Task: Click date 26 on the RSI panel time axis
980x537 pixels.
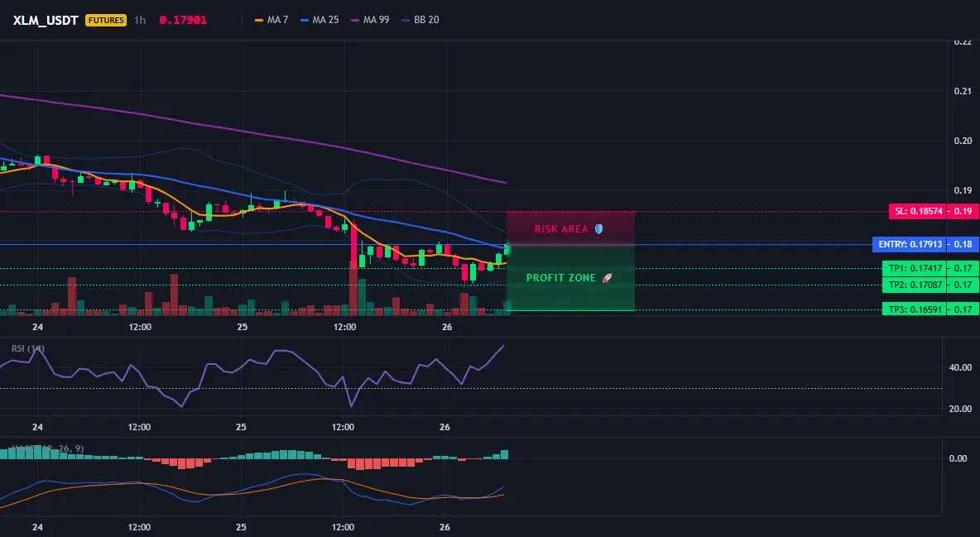Action: coord(444,427)
